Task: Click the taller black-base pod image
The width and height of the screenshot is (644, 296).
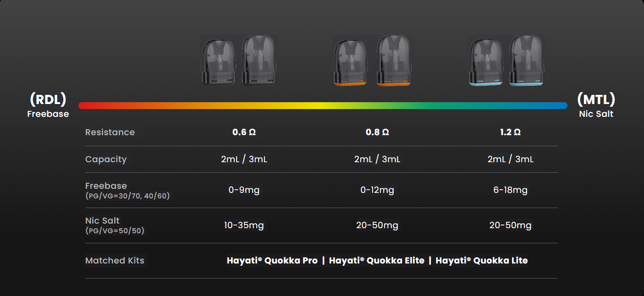Action: tap(259, 60)
